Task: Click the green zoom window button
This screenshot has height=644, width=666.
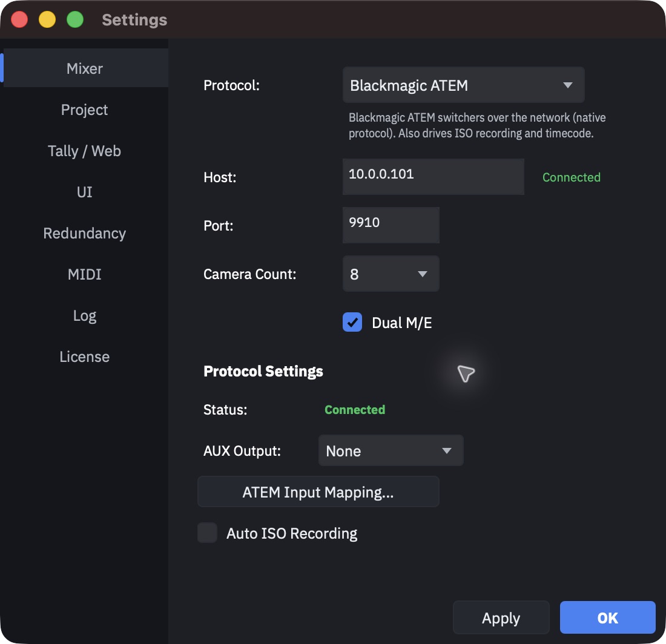Action: click(75, 19)
